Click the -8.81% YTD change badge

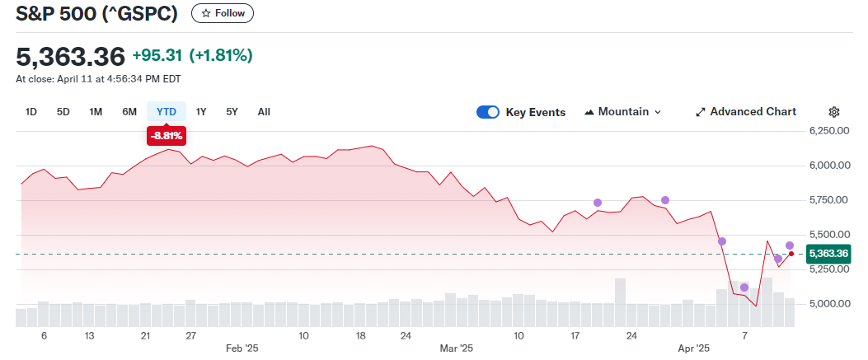(167, 135)
